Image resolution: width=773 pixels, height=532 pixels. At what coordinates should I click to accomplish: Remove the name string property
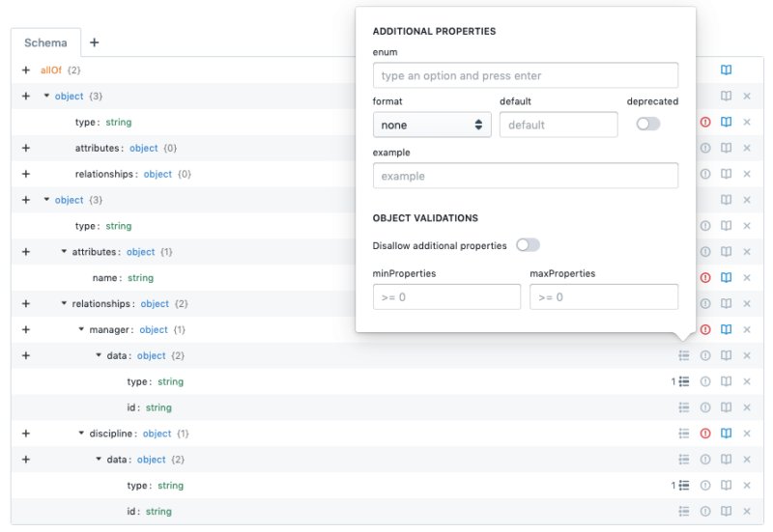pyautogui.click(x=747, y=278)
